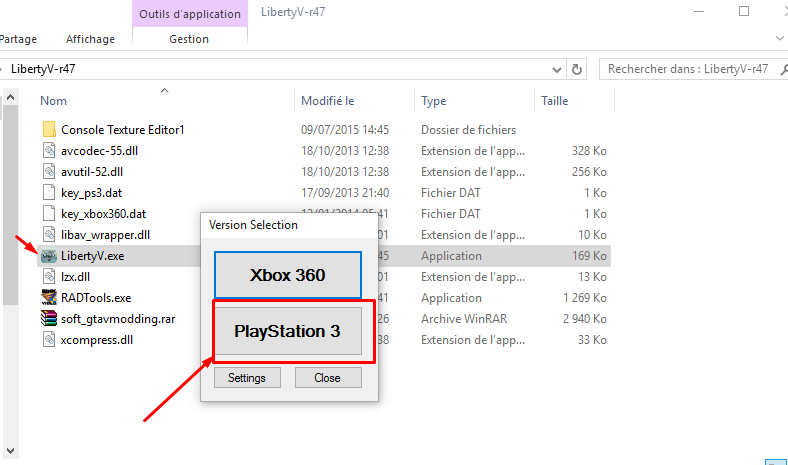
Task: Sort files by the Type column
Action: pyautogui.click(x=434, y=101)
